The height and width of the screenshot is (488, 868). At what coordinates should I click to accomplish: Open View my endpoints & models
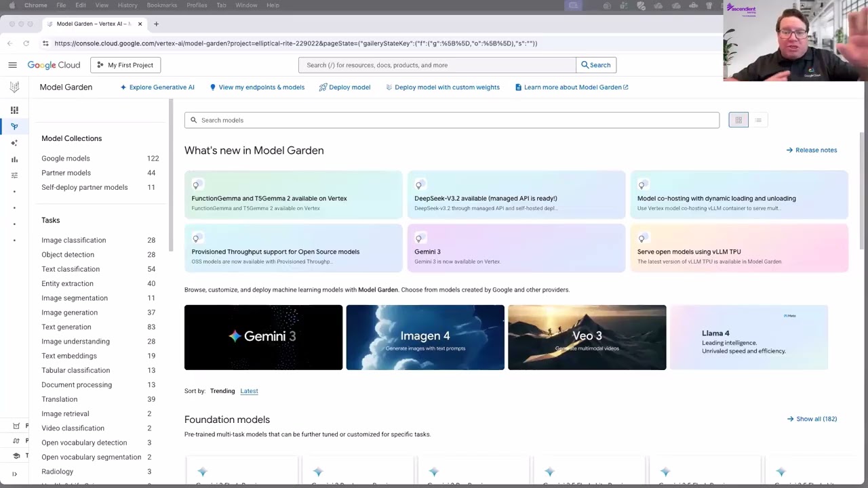[257, 87]
